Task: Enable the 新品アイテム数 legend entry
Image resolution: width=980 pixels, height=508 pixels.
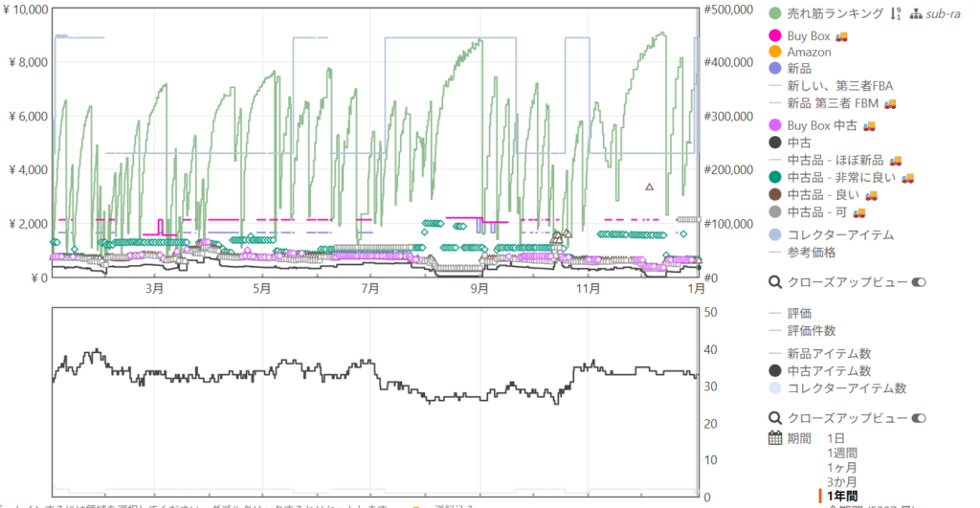Action: (x=829, y=354)
